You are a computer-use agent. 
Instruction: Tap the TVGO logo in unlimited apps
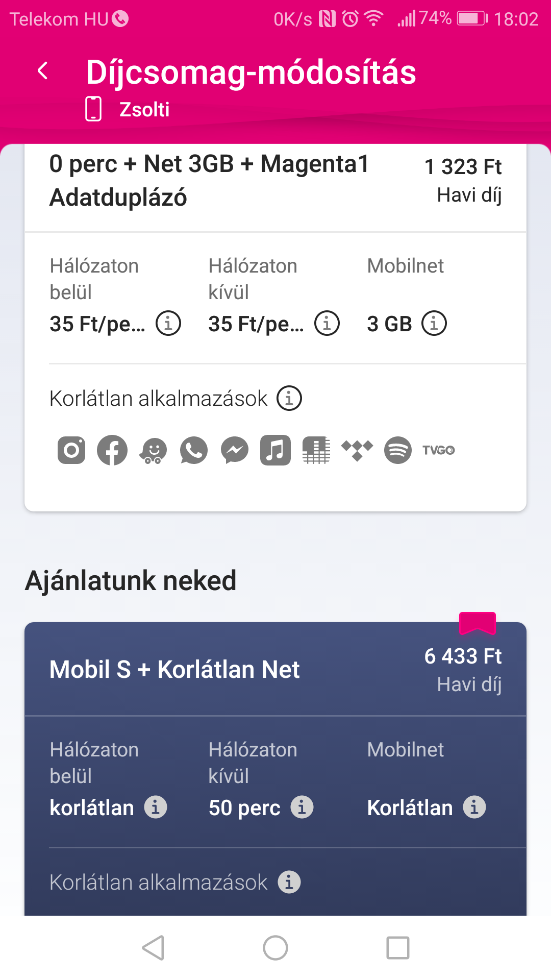(x=438, y=450)
